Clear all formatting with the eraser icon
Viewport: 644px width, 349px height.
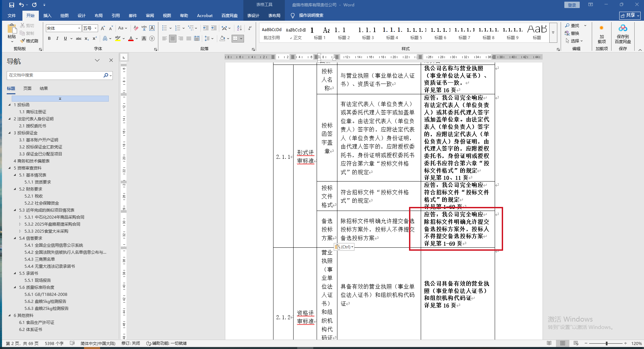[136, 28]
